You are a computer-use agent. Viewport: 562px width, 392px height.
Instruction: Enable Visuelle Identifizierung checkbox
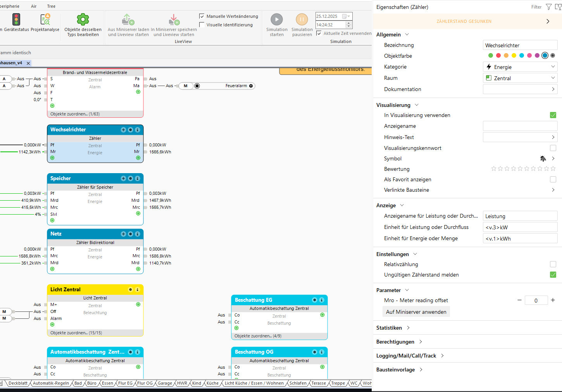(202, 25)
